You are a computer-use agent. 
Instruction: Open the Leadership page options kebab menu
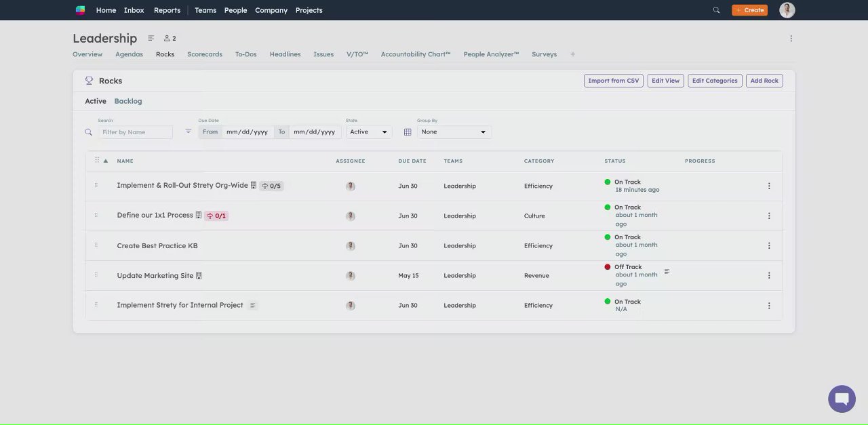[x=791, y=39]
